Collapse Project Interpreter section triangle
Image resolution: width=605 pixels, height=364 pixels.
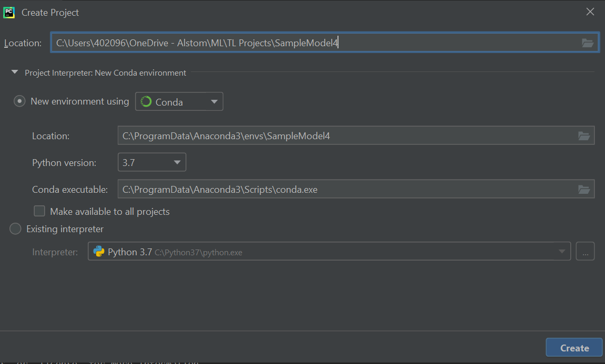click(x=15, y=72)
